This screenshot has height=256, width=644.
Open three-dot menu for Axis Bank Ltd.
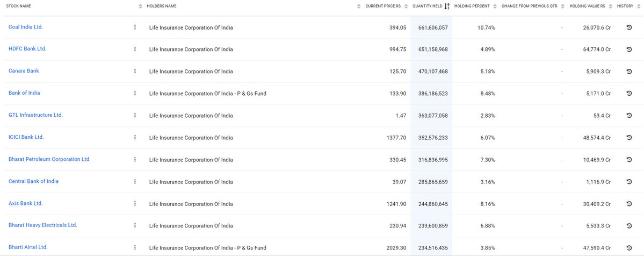click(135, 203)
